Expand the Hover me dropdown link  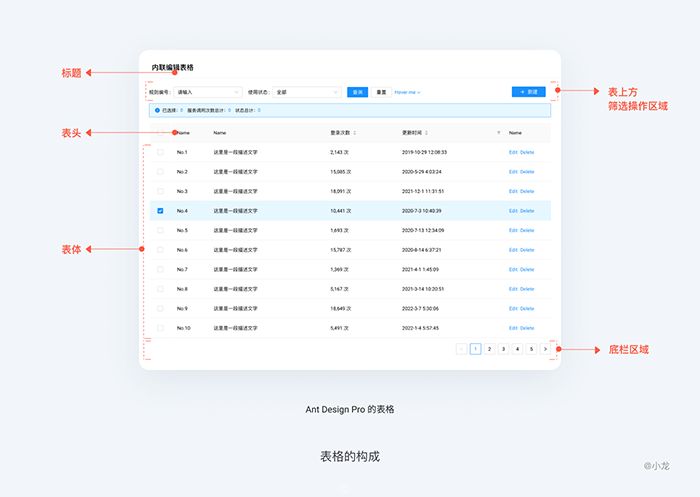(407, 92)
